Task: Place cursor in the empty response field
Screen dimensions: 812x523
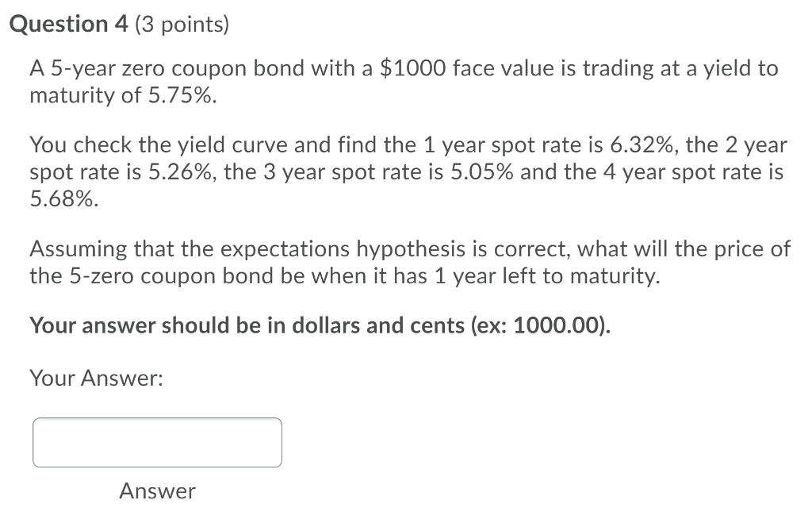Action: 156,442
